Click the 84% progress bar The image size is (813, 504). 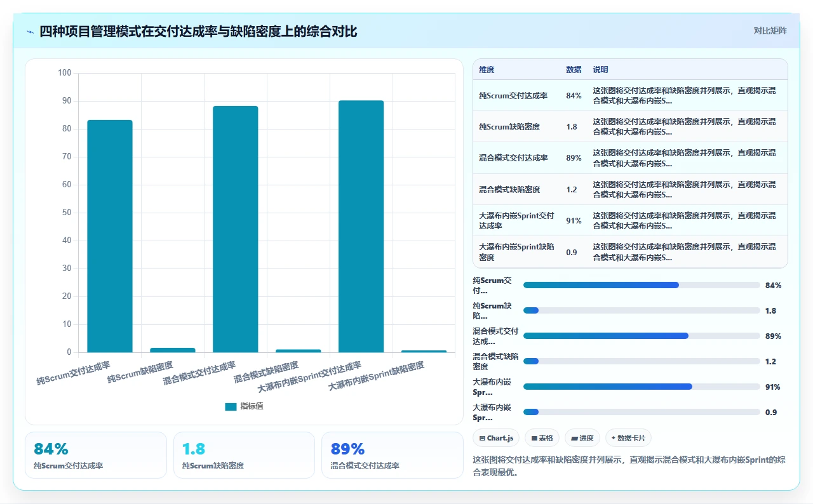642,285
